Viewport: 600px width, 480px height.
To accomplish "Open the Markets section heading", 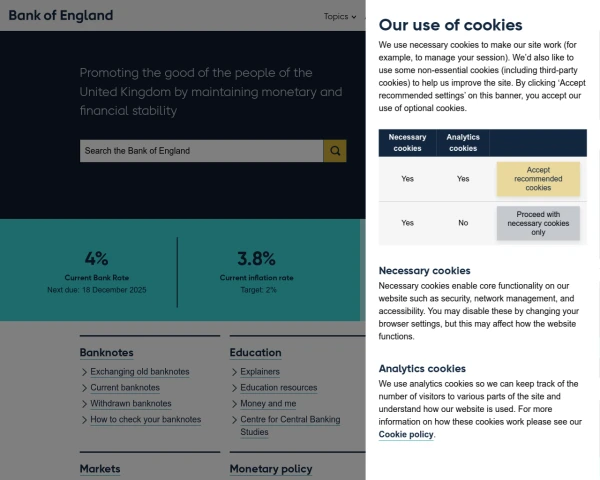I will 100,469.
